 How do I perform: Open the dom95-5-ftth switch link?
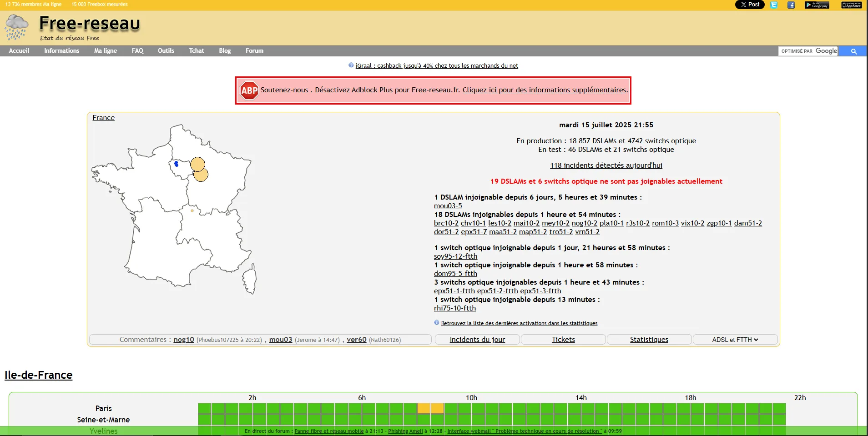[455, 274]
